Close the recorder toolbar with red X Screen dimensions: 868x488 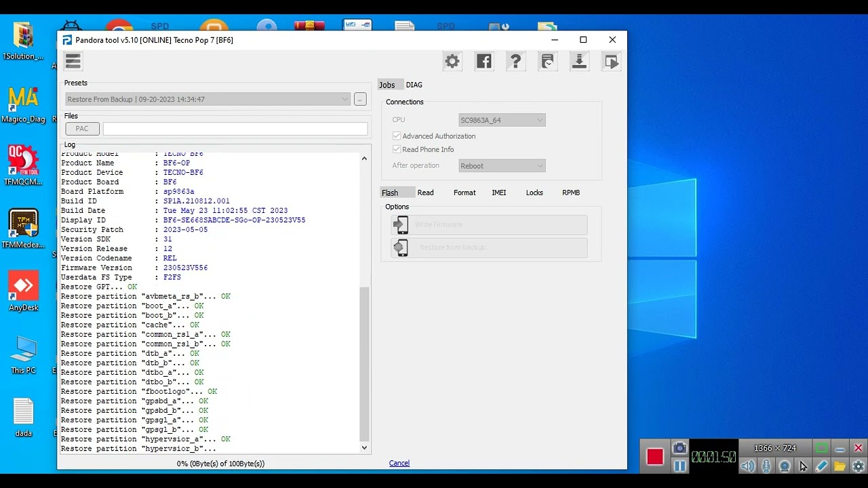(858, 448)
